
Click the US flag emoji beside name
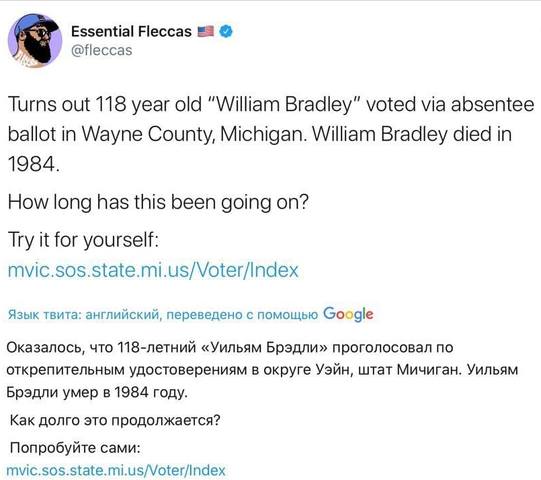coord(206,31)
